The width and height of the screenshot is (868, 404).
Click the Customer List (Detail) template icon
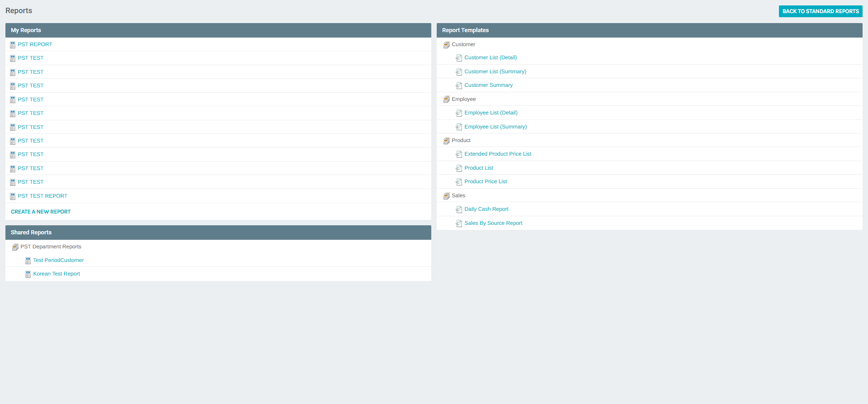(459, 58)
